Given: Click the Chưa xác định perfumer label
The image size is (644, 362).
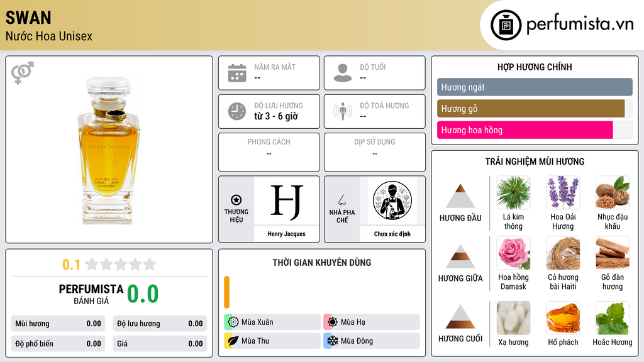Looking at the screenshot, I should 392,234.
